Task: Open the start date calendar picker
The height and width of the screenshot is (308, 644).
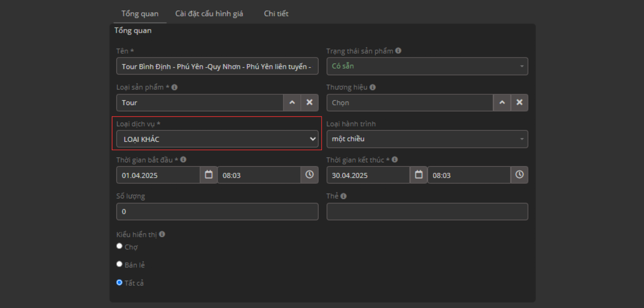Action: coord(209,175)
